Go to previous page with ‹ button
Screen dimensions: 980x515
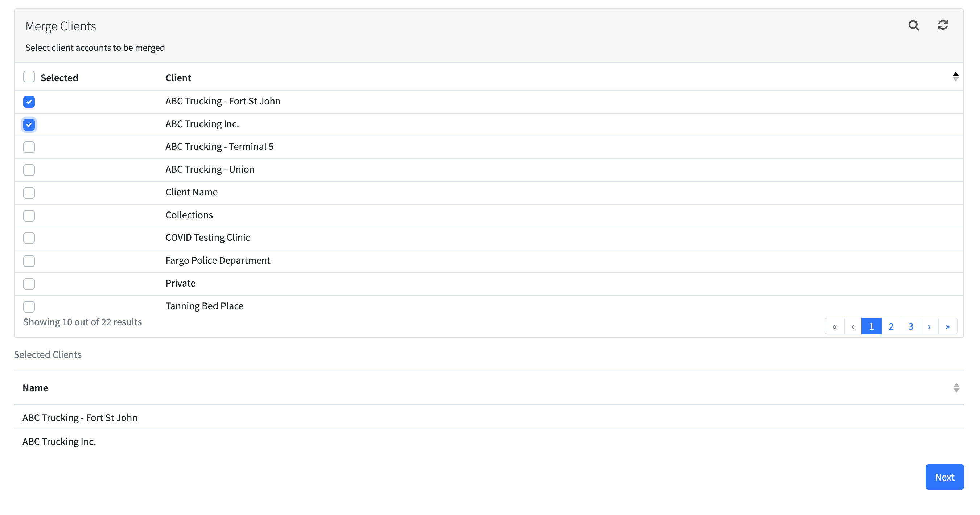click(x=853, y=326)
